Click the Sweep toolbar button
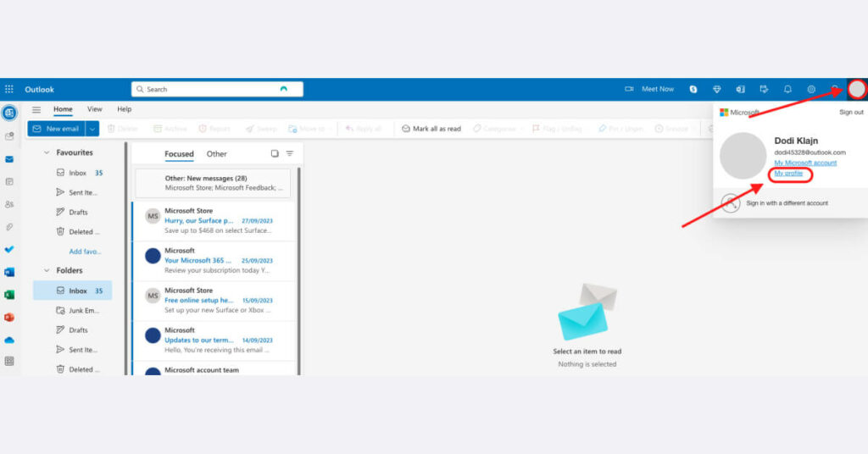Screen dimensions: 868x454 click(261, 128)
